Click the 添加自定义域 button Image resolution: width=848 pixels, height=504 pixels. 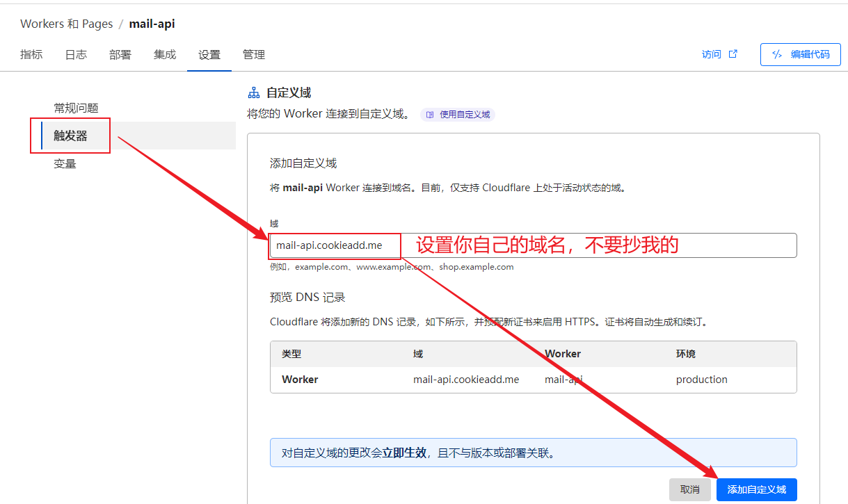pyautogui.click(x=756, y=489)
